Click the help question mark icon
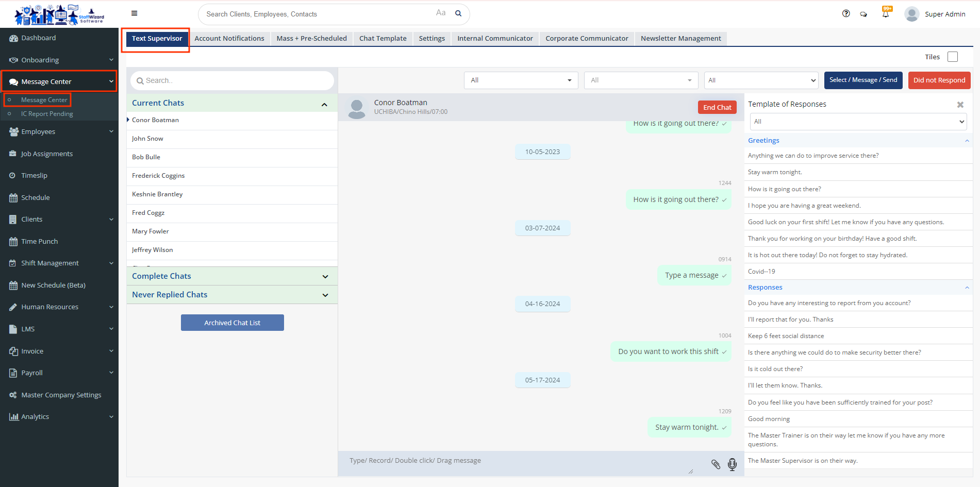This screenshot has height=487, width=980. tap(846, 14)
